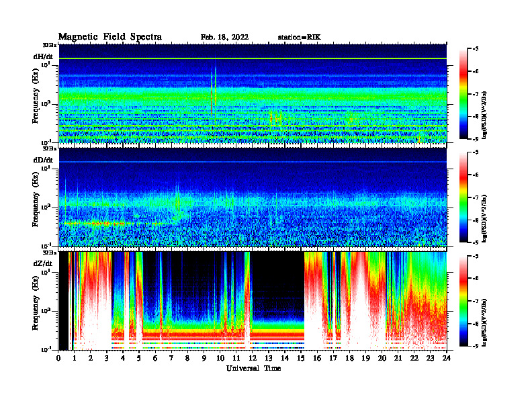Click hour 18 on the time axis

pyautogui.click(x=349, y=358)
